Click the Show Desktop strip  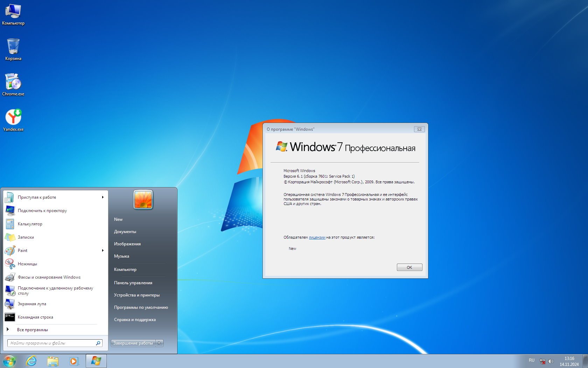pyautogui.click(x=585, y=361)
